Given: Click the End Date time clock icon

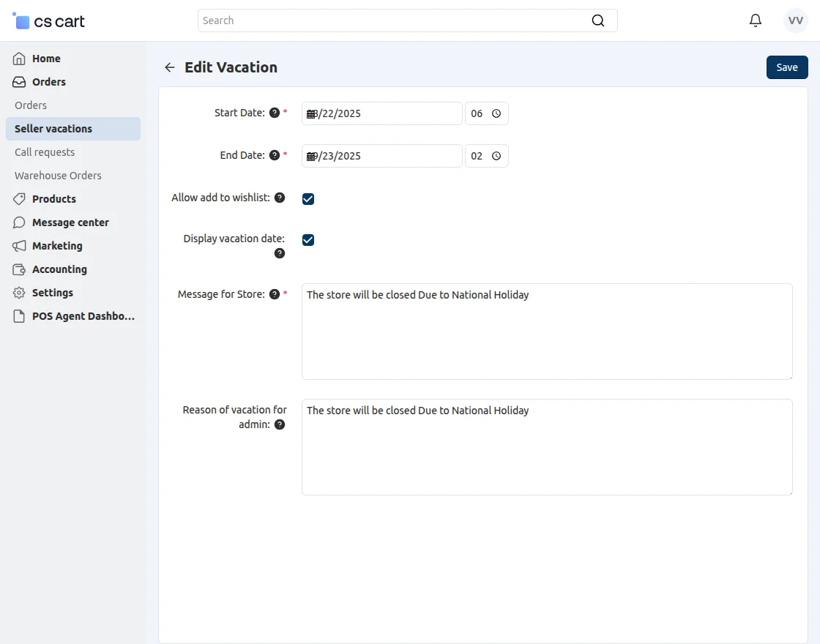Looking at the screenshot, I should [496, 156].
